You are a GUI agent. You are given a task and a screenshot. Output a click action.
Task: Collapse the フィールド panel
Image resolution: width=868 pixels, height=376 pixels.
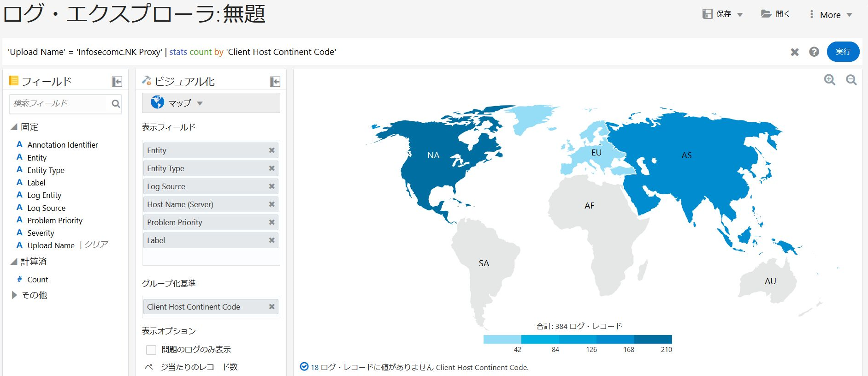(x=117, y=82)
